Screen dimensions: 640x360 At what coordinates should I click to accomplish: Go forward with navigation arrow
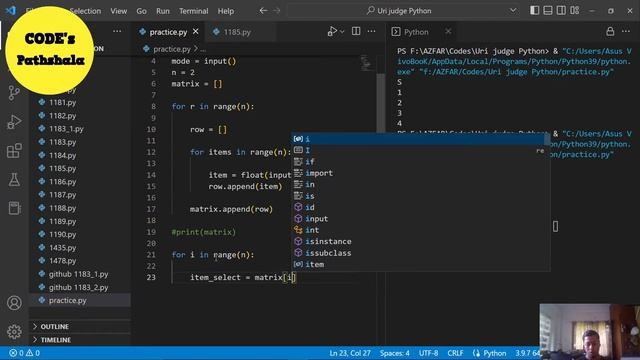[277, 11]
